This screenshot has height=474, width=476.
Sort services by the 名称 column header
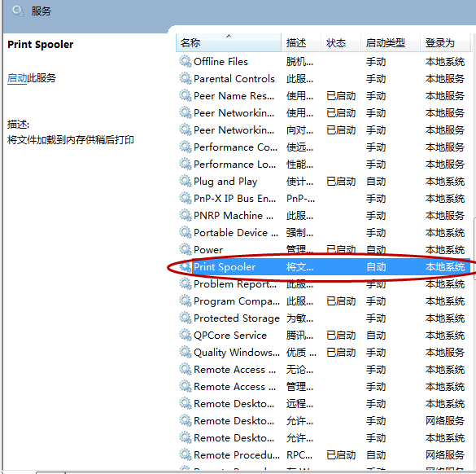229,43
